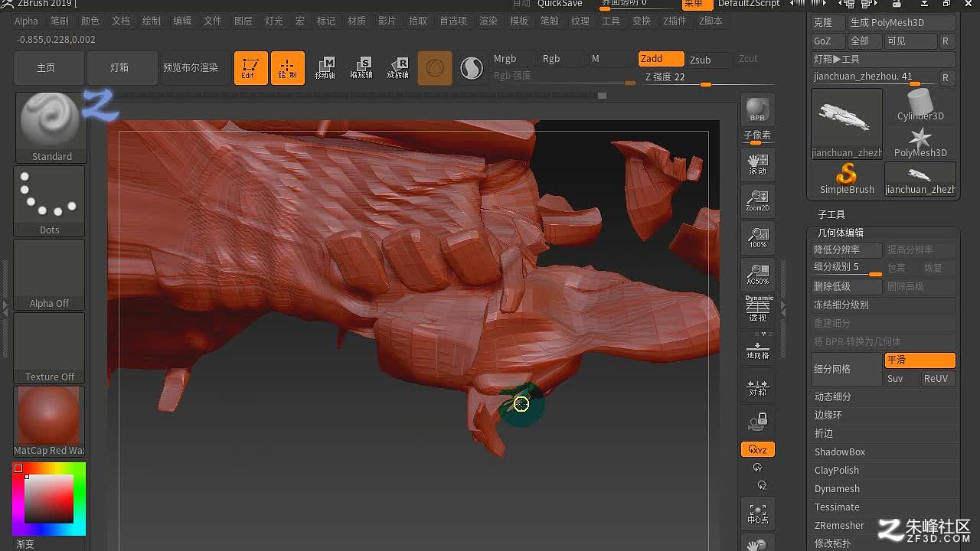The height and width of the screenshot is (551, 980).
Task: Toggle the Gizmo 3D sphere icon
Action: click(x=435, y=68)
